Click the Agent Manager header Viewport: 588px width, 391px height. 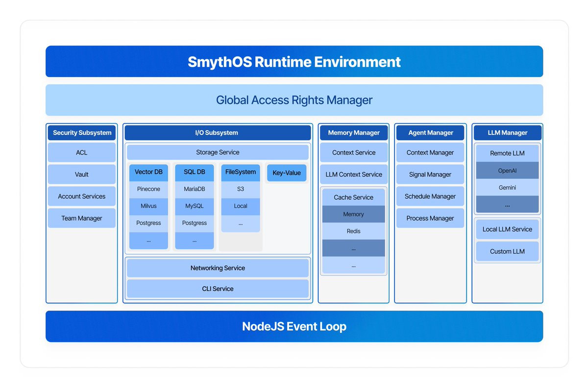point(430,132)
